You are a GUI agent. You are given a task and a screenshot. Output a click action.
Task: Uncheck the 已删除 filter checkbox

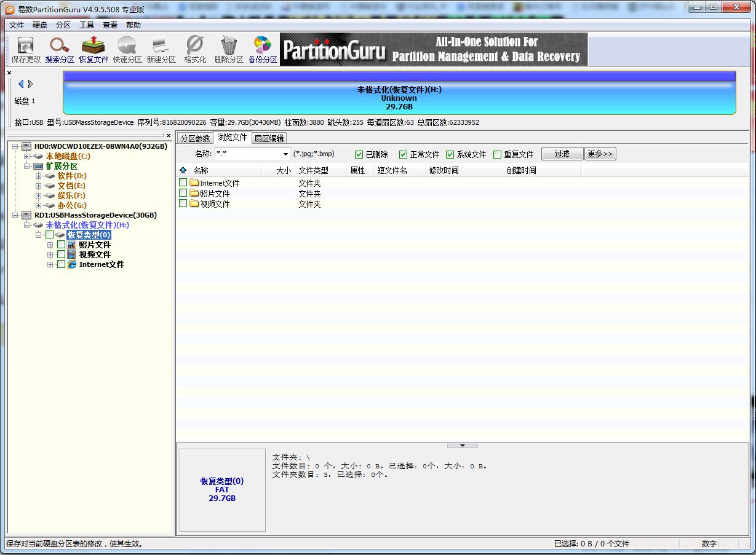359,154
